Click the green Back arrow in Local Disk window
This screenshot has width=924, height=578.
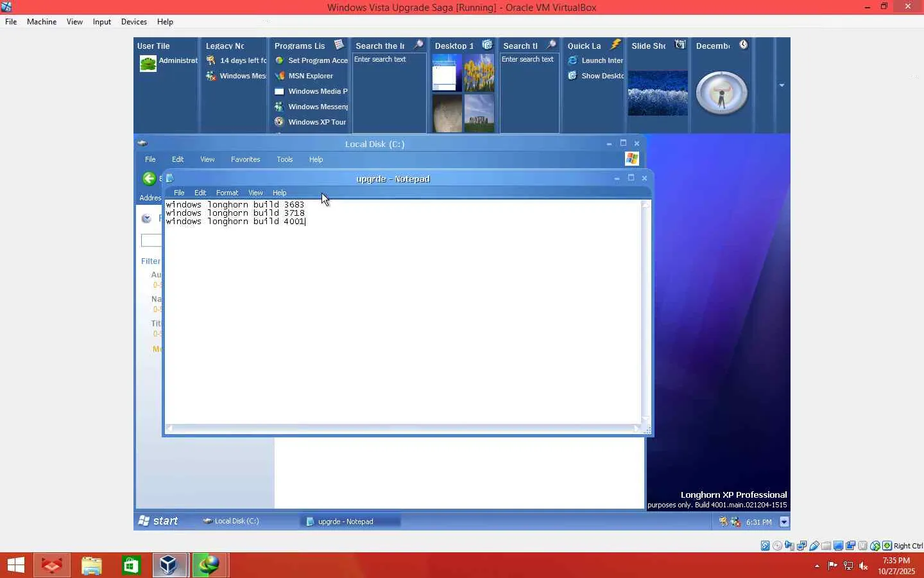149,179
